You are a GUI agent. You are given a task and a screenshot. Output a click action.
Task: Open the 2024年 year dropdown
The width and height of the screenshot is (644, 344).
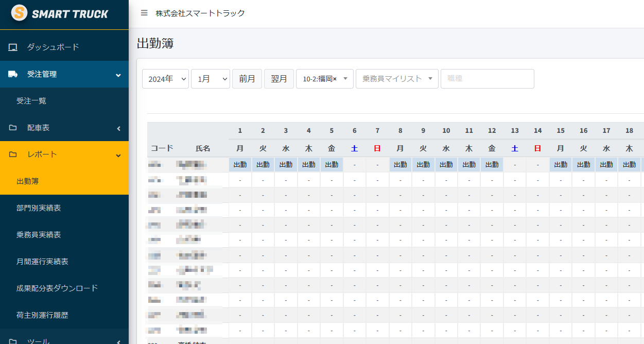click(x=165, y=79)
